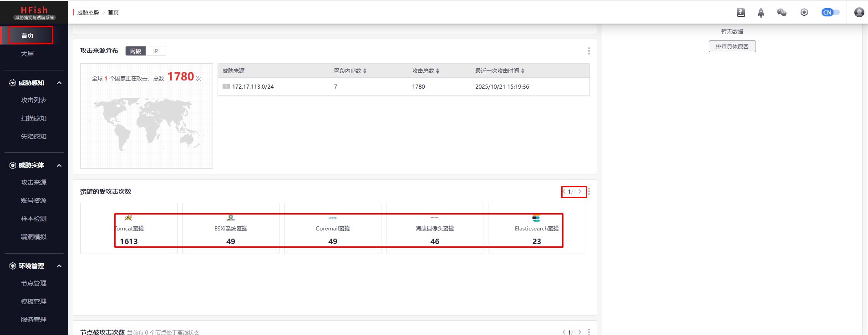This screenshot has width=868, height=335.
Task: Sort table by 攻击总数 column
Action: click(x=437, y=71)
